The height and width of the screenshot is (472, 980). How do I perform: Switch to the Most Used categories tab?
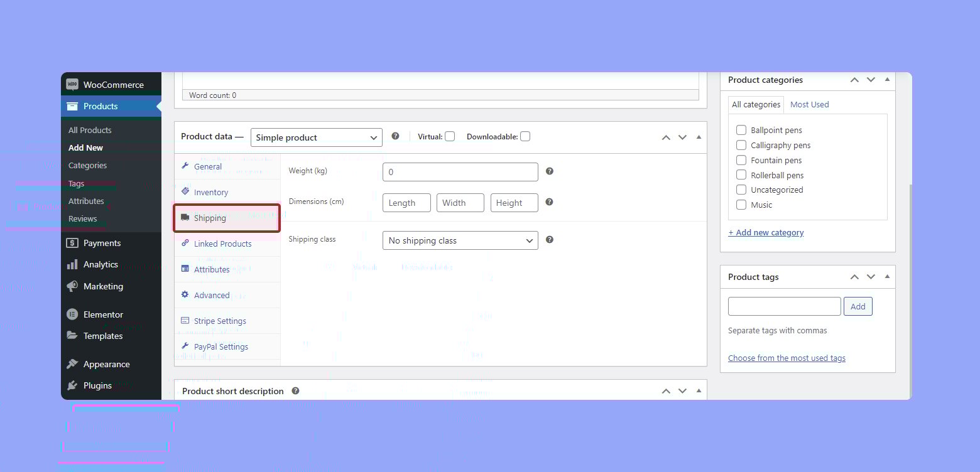point(809,105)
